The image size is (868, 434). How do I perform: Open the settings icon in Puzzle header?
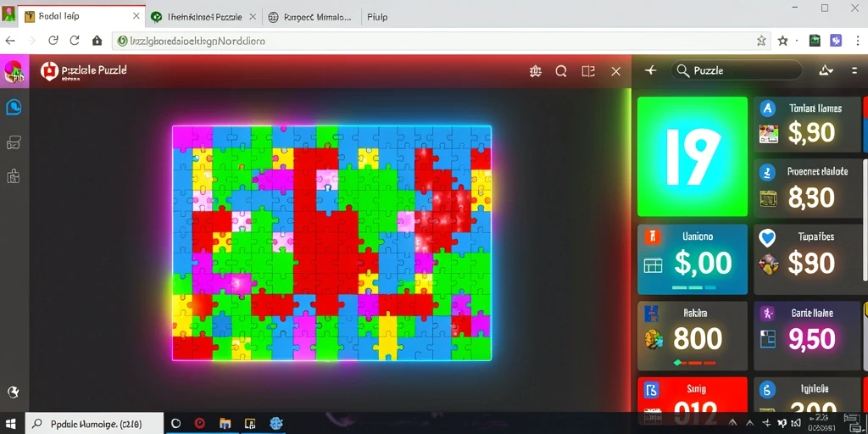point(536,71)
